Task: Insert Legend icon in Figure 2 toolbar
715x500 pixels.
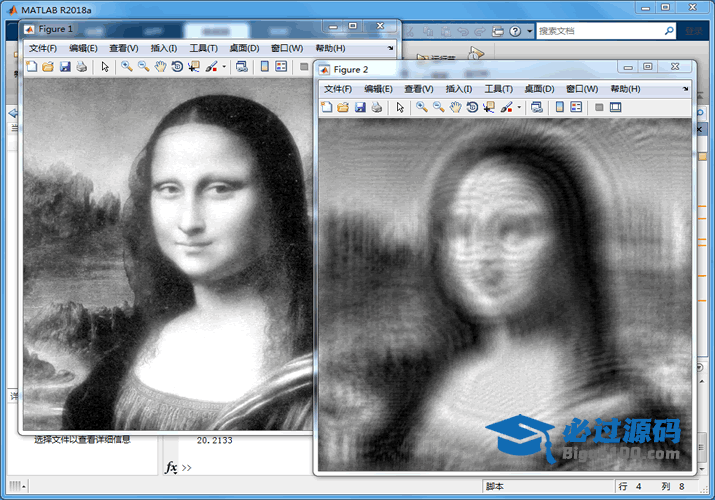Action: [x=576, y=107]
